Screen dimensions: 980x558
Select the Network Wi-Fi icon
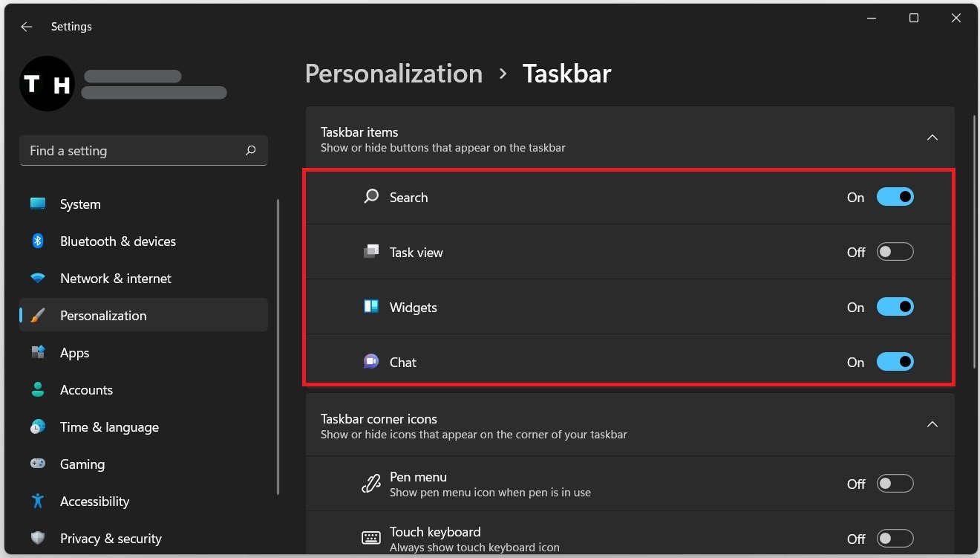point(38,279)
